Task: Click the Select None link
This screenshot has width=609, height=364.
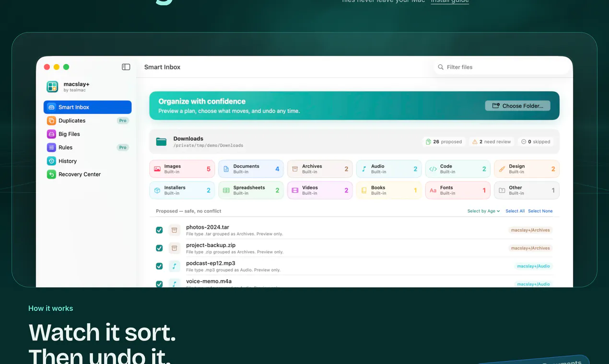Action: 540,211
